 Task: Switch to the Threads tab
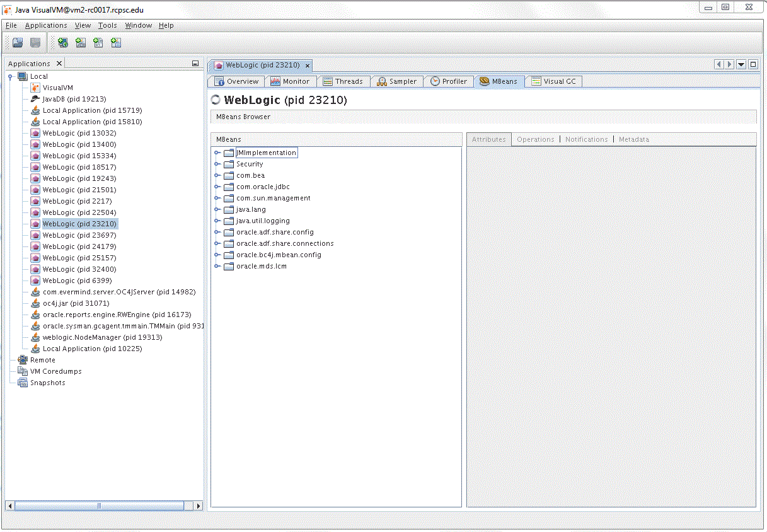click(343, 81)
